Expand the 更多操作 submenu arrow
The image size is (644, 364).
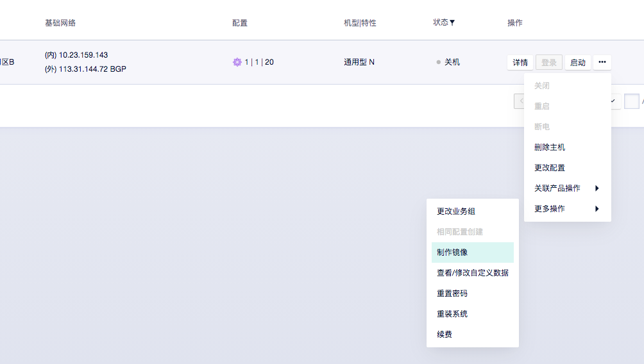tap(597, 209)
